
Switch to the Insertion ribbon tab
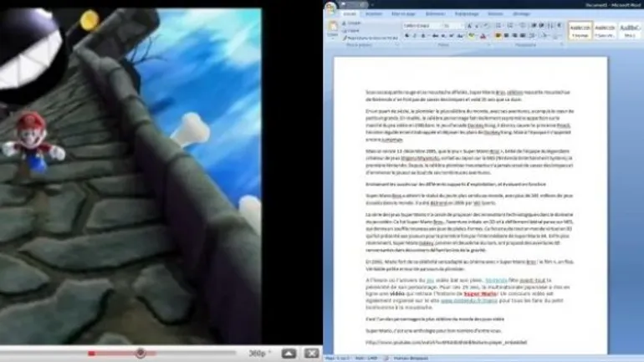[374, 13]
